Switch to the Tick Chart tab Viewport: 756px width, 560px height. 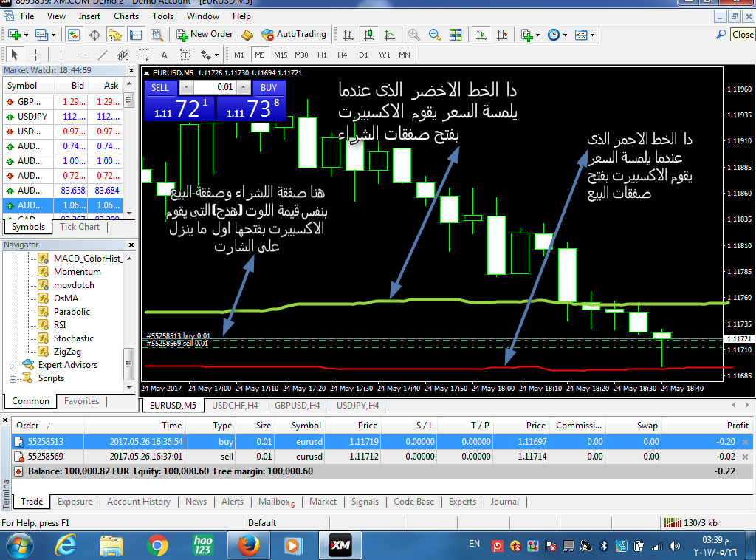tap(80, 227)
